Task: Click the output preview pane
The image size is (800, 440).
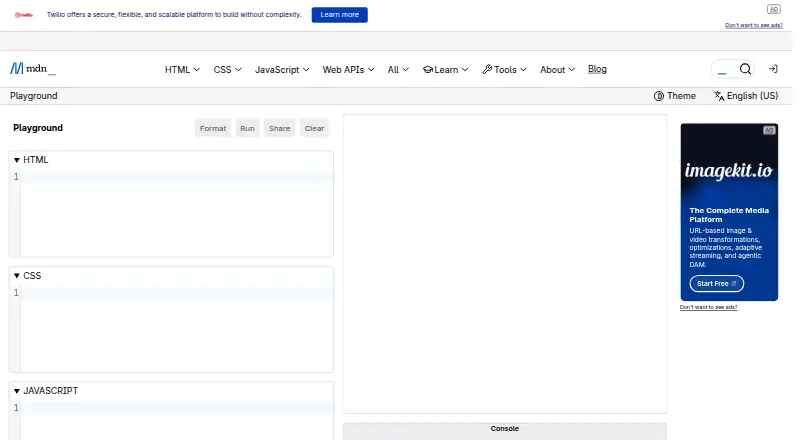Action: click(505, 264)
